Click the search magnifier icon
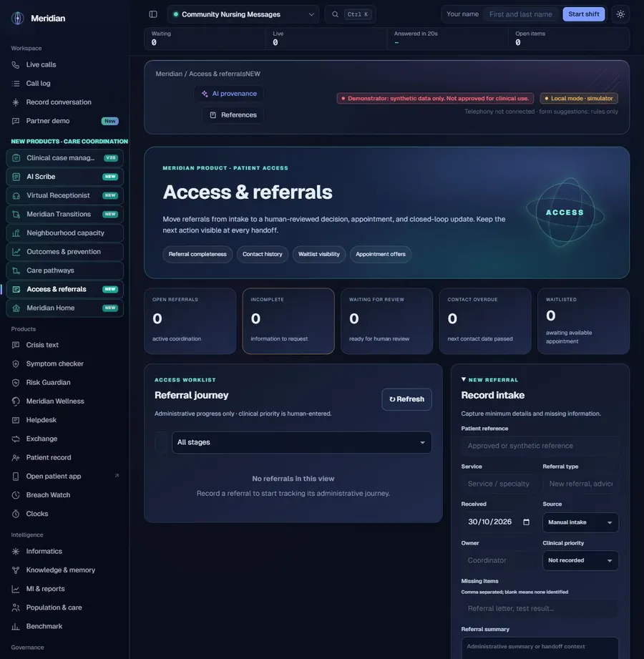 (335, 14)
